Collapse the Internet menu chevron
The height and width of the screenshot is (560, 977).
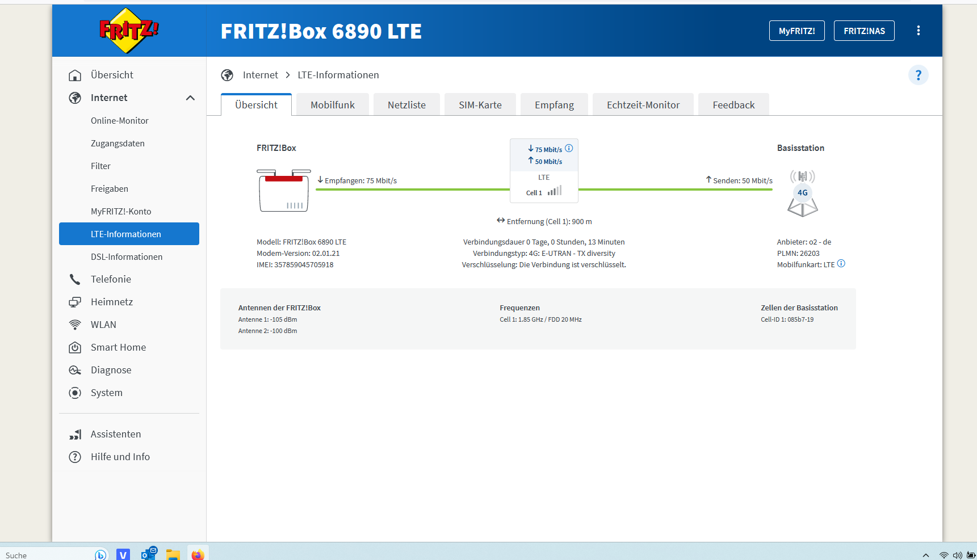click(x=190, y=98)
